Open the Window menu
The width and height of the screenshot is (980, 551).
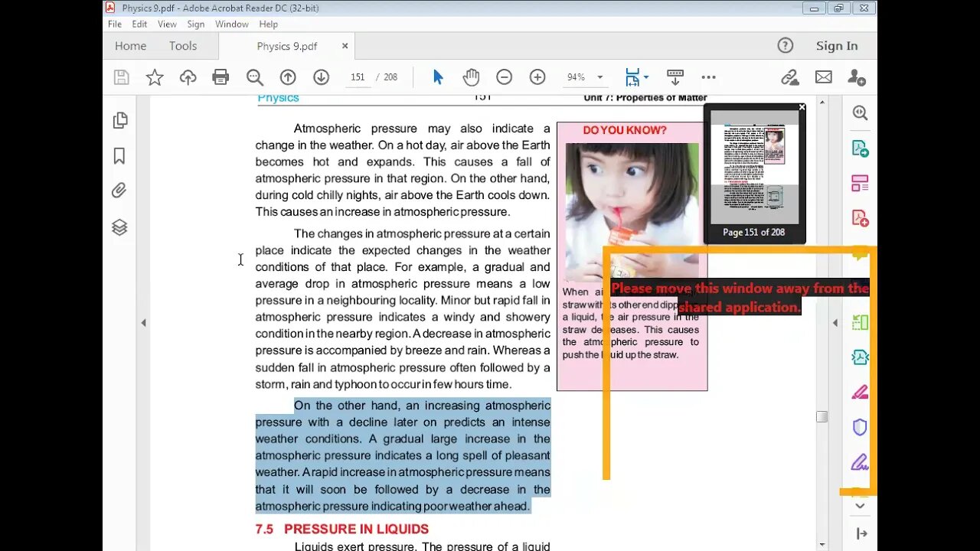click(x=231, y=24)
